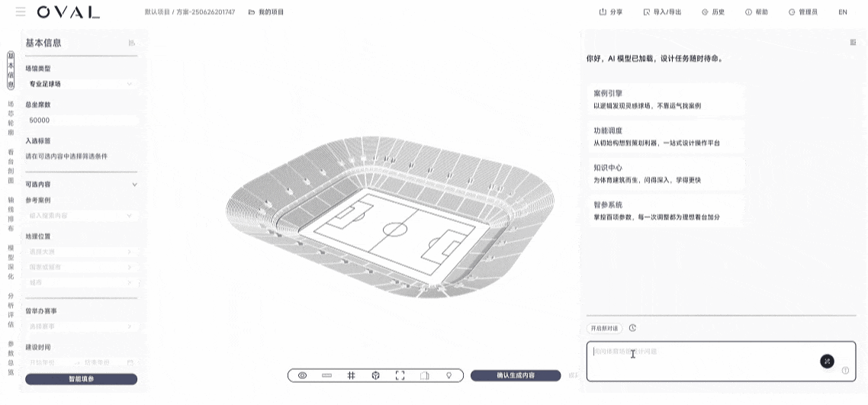Open the 选择赛事 event dropdown

coord(81,326)
